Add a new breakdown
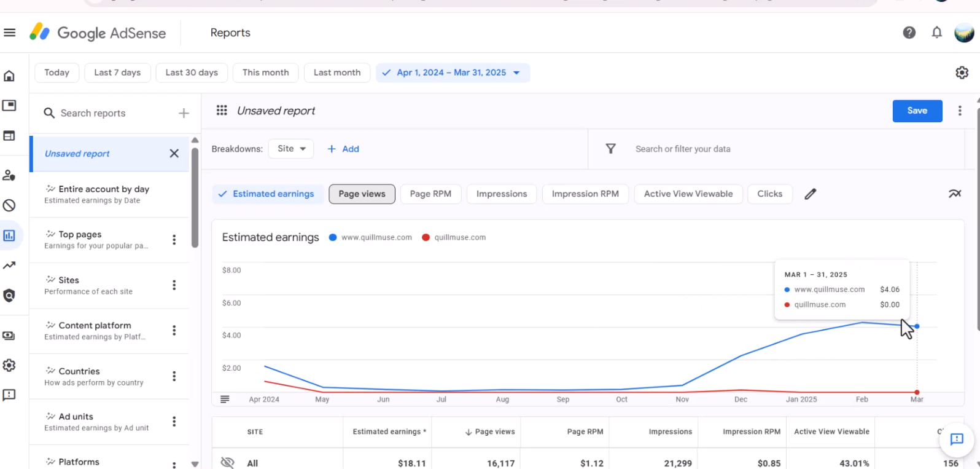 [x=343, y=149]
